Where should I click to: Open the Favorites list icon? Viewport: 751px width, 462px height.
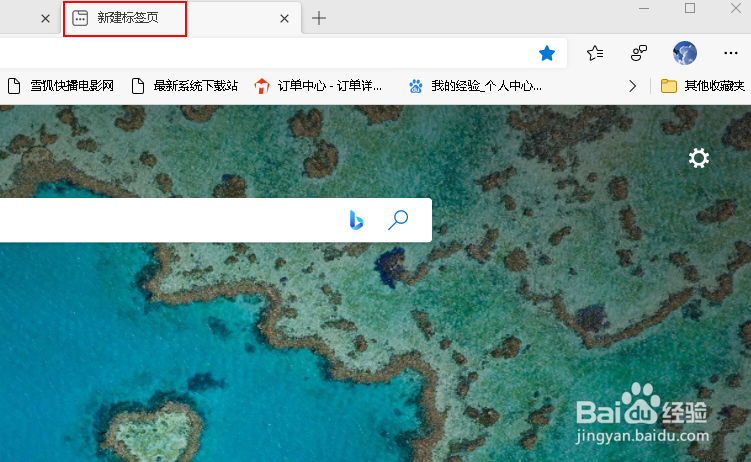coord(595,53)
